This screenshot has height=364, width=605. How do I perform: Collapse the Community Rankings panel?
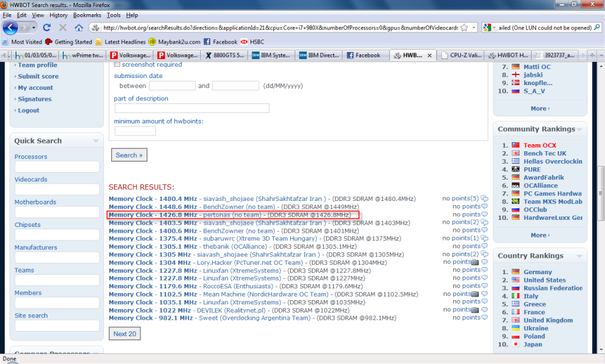click(580, 129)
